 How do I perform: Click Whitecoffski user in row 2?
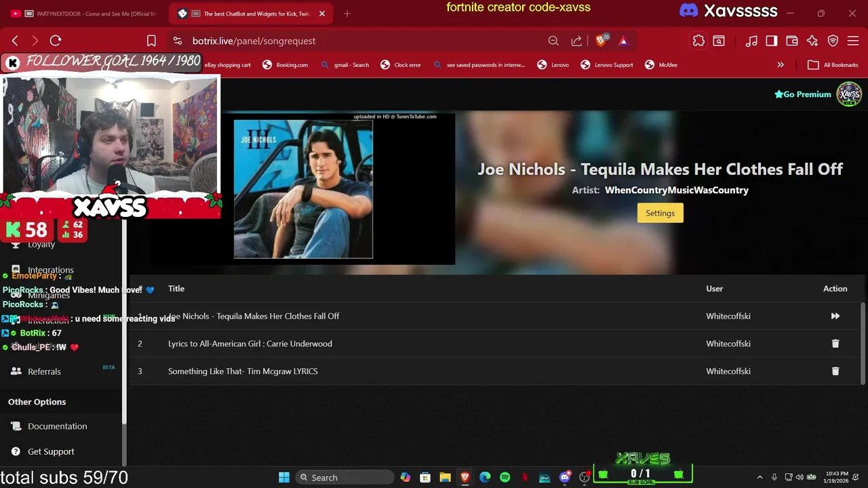[x=728, y=344]
